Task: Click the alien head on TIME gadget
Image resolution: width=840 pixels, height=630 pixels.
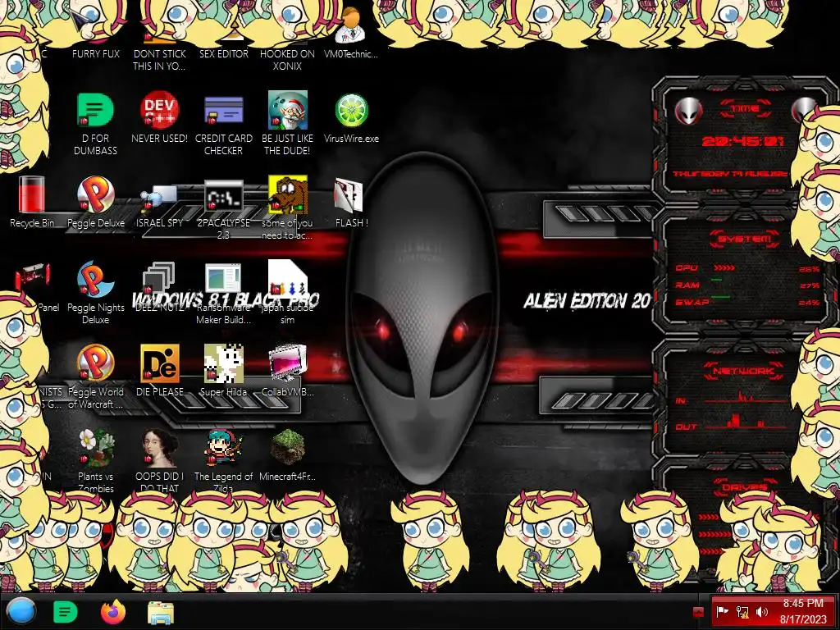Action: [688, 112]
